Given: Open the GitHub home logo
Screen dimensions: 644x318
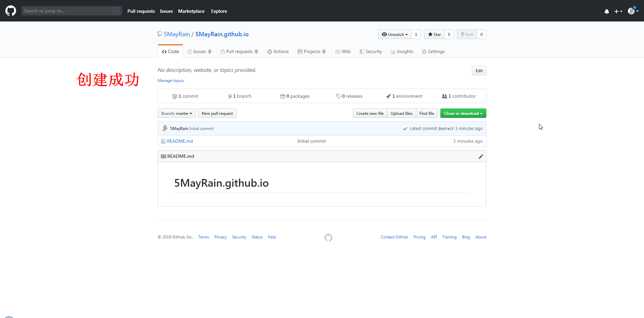Looking at the screenshot, I should point(11,11).
